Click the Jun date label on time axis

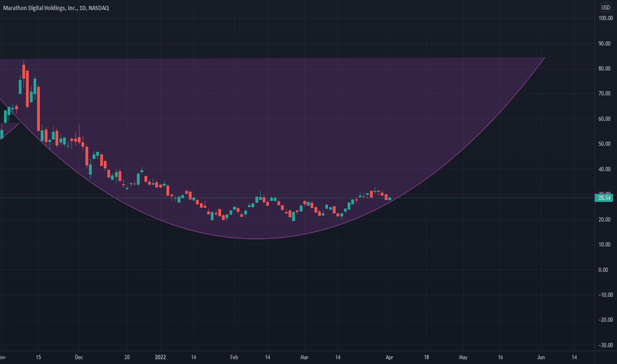(541, 357)
